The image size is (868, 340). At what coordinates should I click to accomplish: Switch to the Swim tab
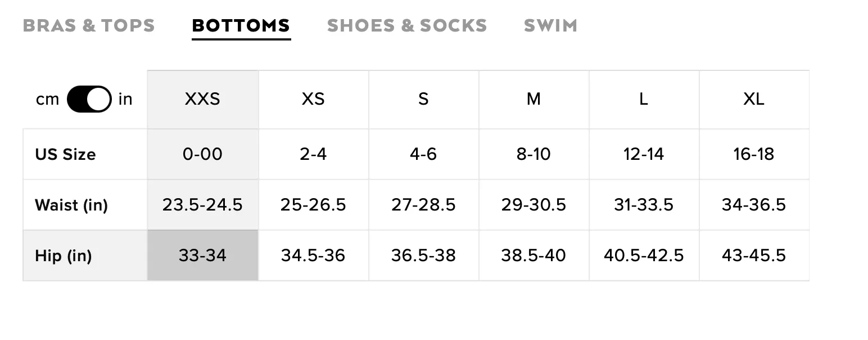point(550,26)
